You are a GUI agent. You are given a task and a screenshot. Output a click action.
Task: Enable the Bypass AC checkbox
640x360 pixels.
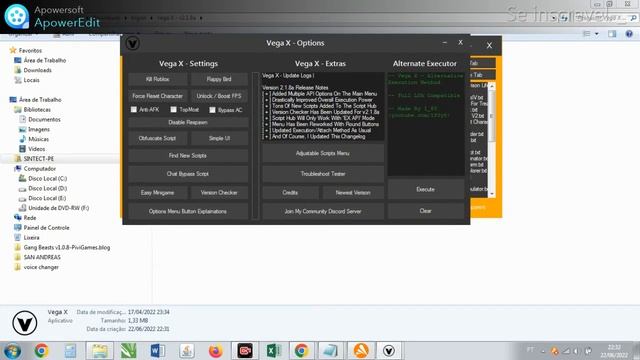[212, 110]
